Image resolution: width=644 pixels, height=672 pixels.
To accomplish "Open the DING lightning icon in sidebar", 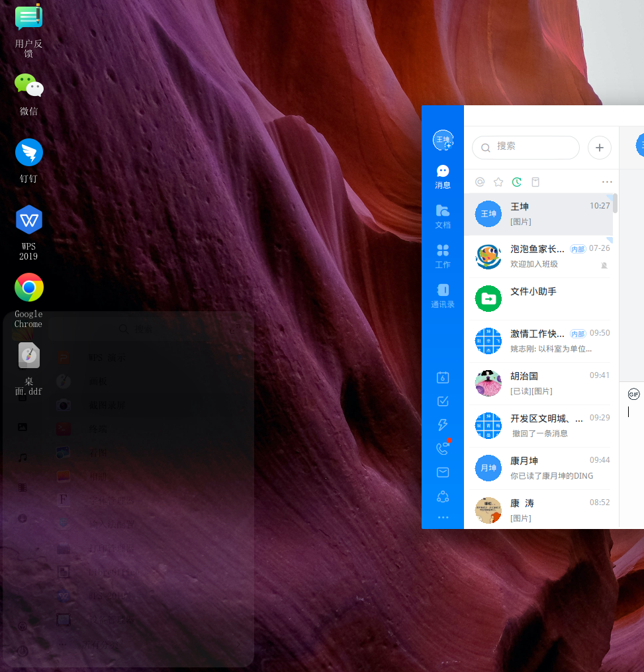I will pos(443,424).
